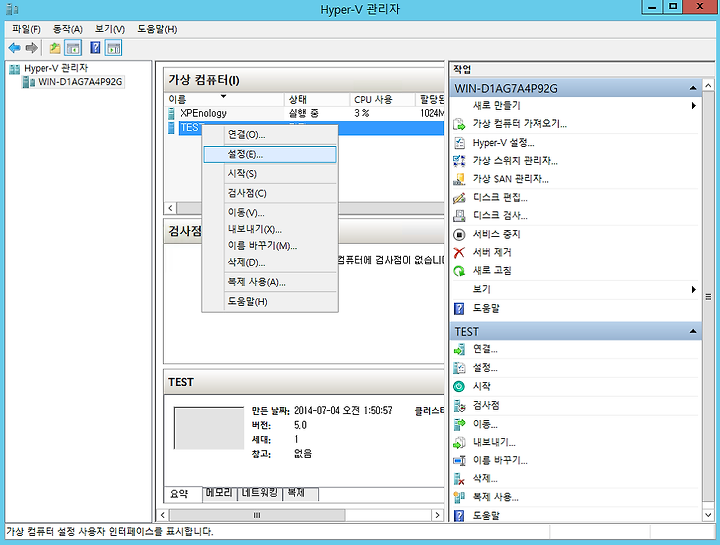Click the 설정 icon under TEST actions
720x545 pixels.
point(459,368)
